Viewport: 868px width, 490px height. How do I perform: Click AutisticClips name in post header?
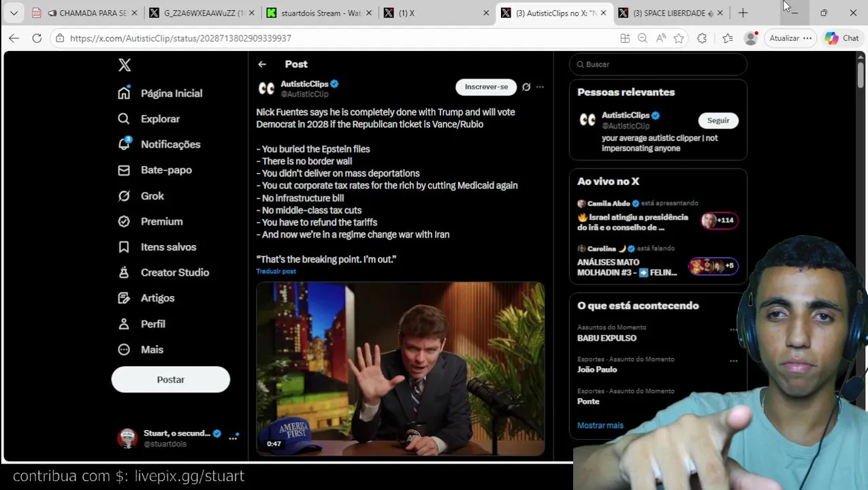[x=305, y=84]
